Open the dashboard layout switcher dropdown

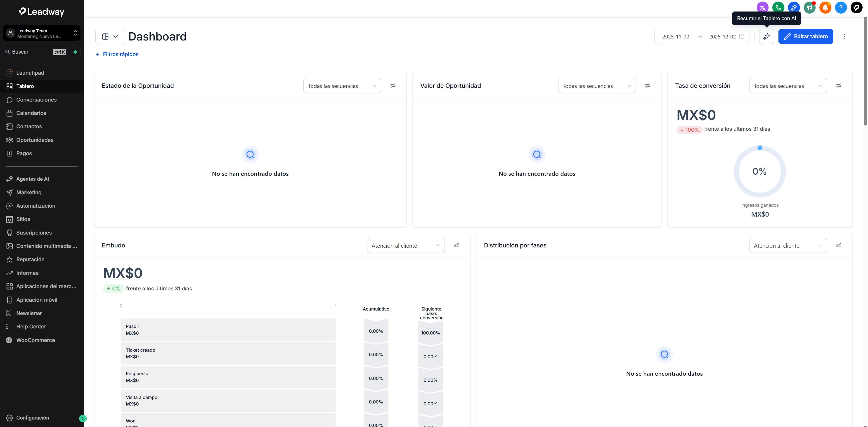click(x=110, y=36)
